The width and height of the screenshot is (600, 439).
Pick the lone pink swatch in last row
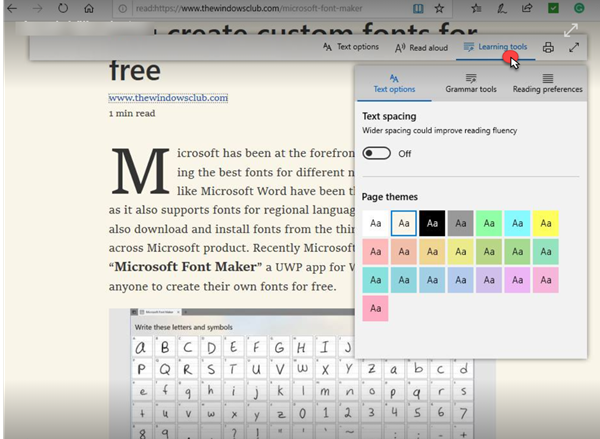tap(375, 308)
